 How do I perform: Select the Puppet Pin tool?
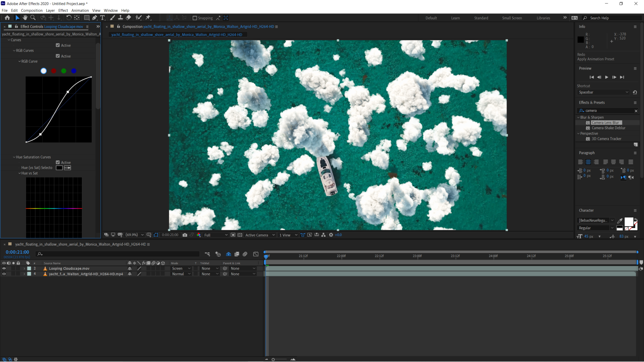(x=148, y=18)
